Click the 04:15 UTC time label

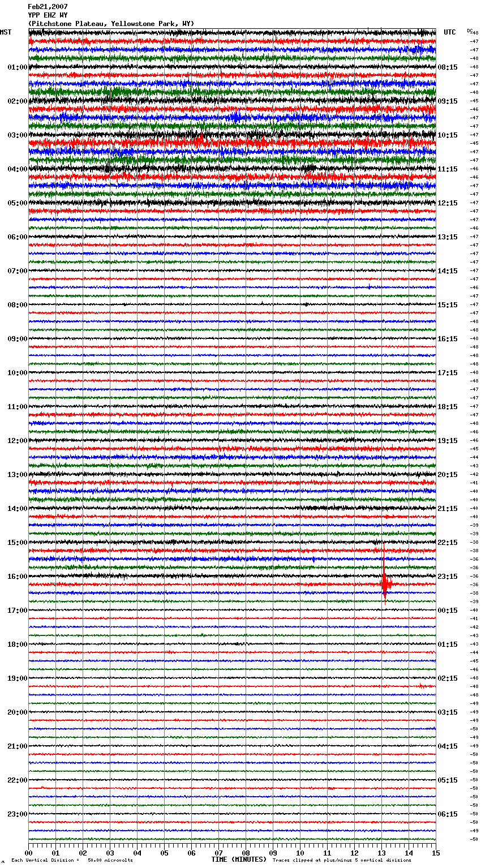click(x=448, y=746)
